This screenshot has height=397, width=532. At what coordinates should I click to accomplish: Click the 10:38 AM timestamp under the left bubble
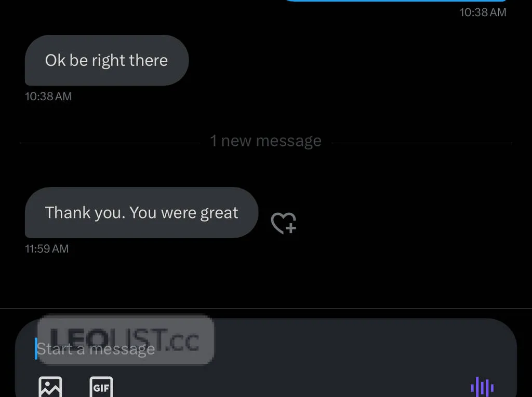pos(48,97)
